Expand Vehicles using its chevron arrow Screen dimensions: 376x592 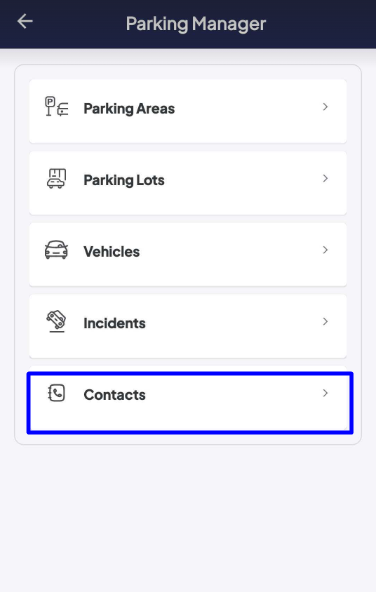[325, 250]
